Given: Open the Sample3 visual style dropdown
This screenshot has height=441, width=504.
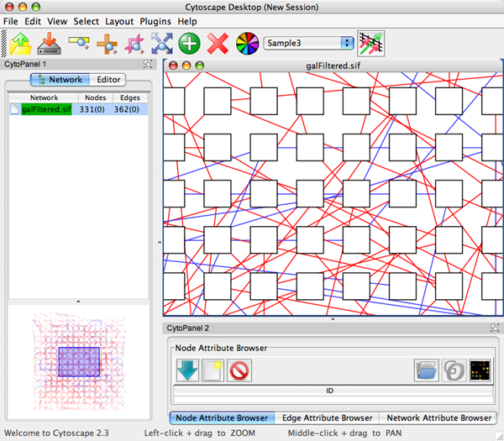Looking at the screenshot, I should coord(308,42).
